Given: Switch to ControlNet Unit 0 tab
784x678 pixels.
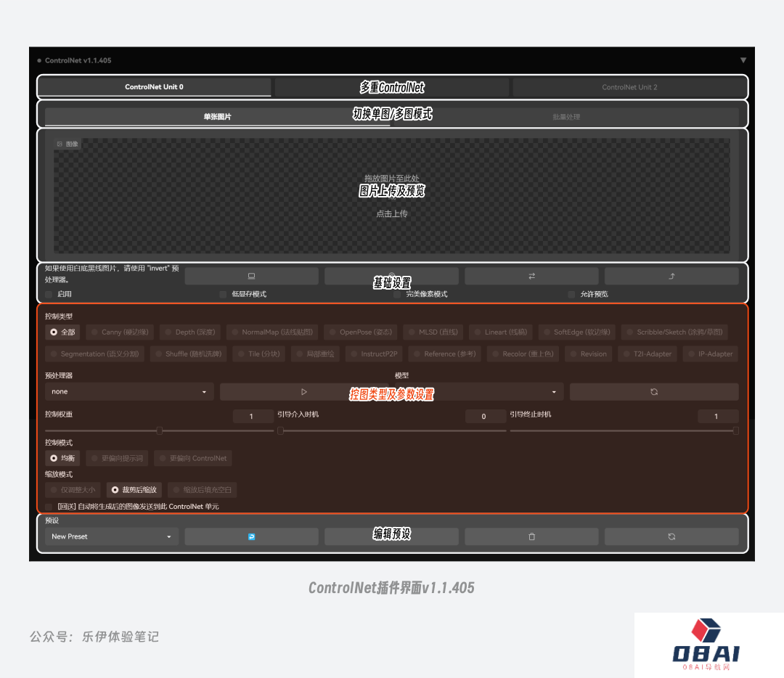Looking at the screenshot, I should click(154, 87).
